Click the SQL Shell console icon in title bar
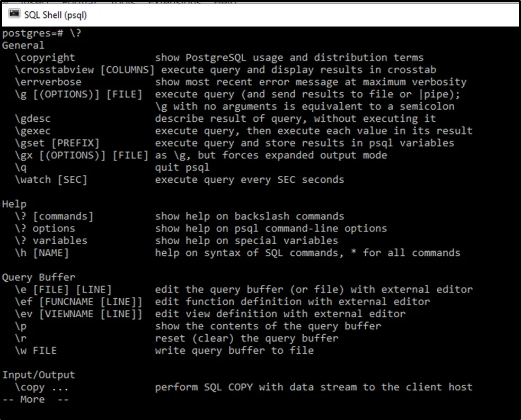This screenshot has width=521, height=420. [14, 14]
